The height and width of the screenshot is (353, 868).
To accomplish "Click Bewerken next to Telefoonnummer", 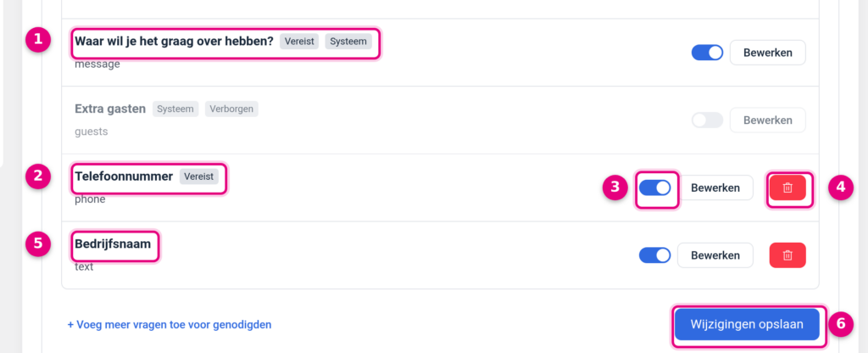I will click(x=715, y=188).
